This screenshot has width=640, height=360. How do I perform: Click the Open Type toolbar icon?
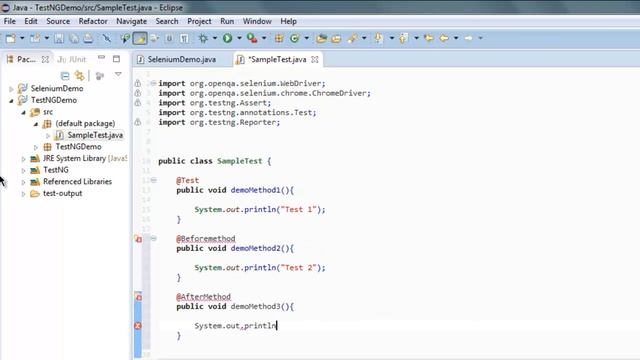tap(322, 38)
